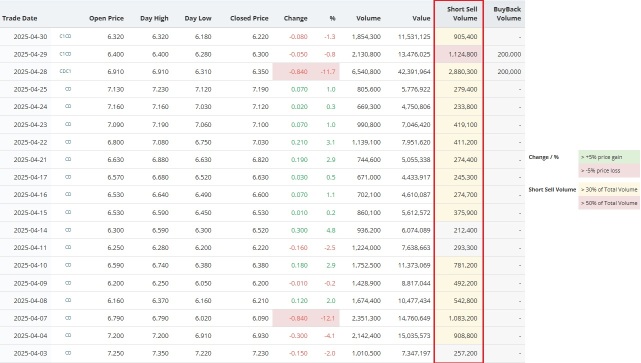Click the Value column header
The height and width of the screenshot is (363, 641).
point(421,18)
